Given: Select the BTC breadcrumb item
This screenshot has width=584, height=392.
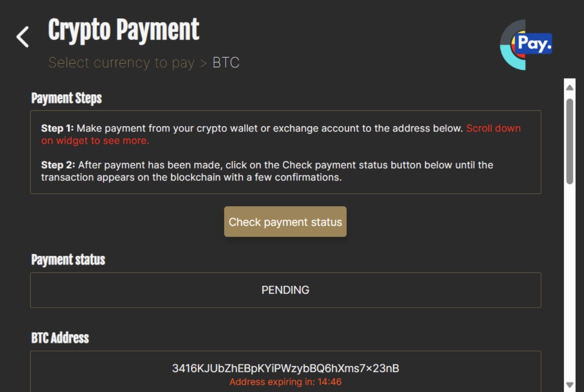Looking at the screenshot, I should tap(226, 63).
